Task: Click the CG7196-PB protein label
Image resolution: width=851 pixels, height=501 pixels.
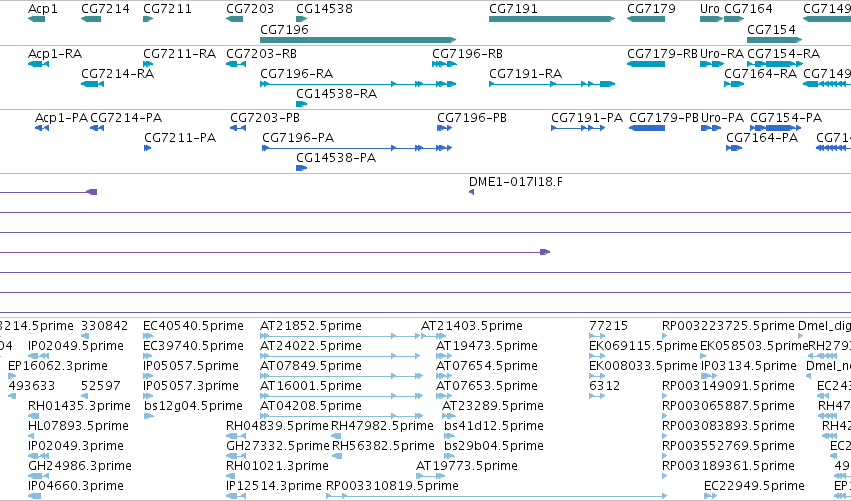Action: [x=472, y=118]
